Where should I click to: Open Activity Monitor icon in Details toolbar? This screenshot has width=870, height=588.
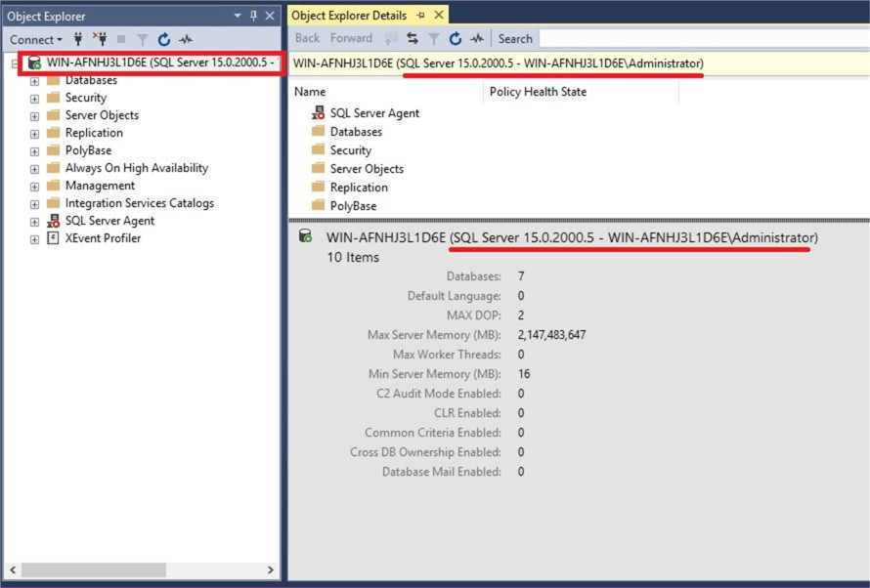(x=477, y=38)
